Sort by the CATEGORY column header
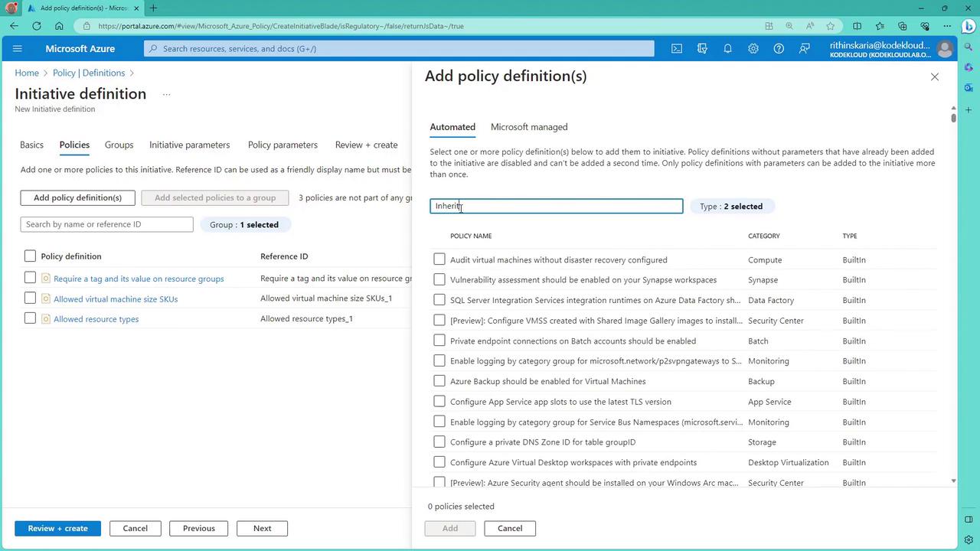The image size is (980, 551). click(x=763, y=236)
